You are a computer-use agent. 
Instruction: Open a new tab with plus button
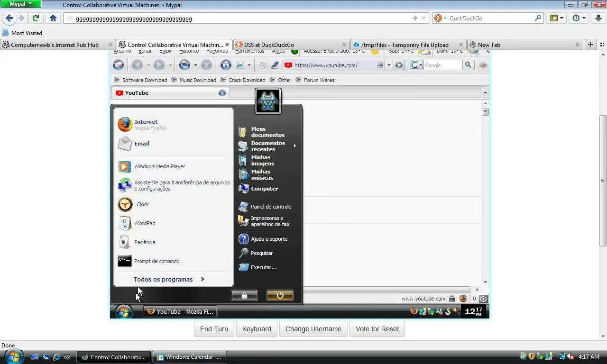coord(590,45)
